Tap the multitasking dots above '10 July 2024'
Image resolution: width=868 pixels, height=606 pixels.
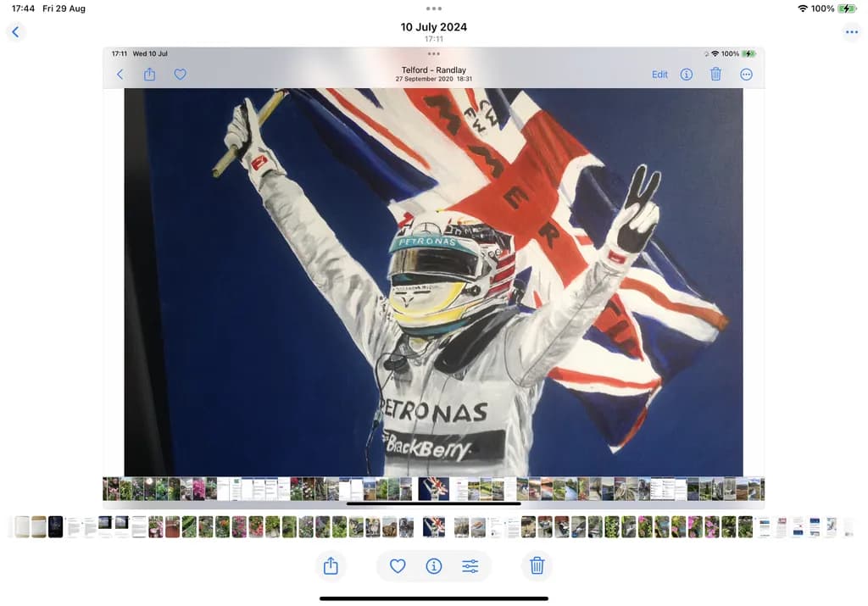pos(433,8)
